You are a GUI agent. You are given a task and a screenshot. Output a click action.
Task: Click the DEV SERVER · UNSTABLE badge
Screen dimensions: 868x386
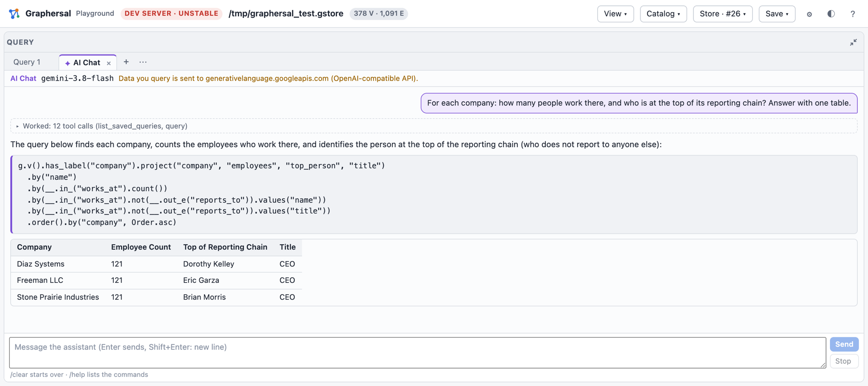(x=171, y=14)
